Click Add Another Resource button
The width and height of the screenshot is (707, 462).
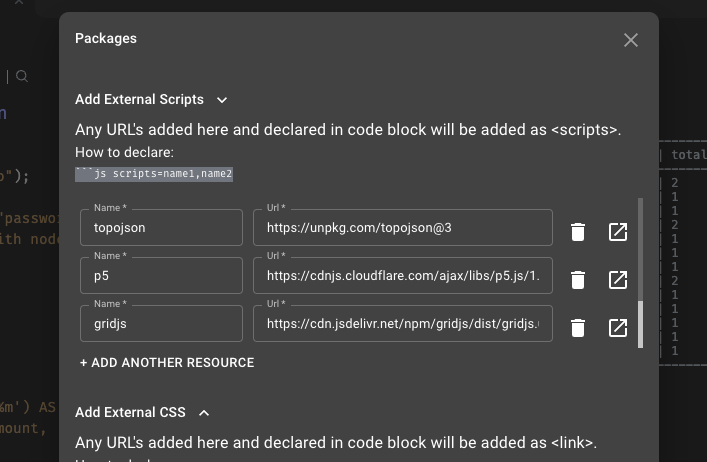[167, 363]
